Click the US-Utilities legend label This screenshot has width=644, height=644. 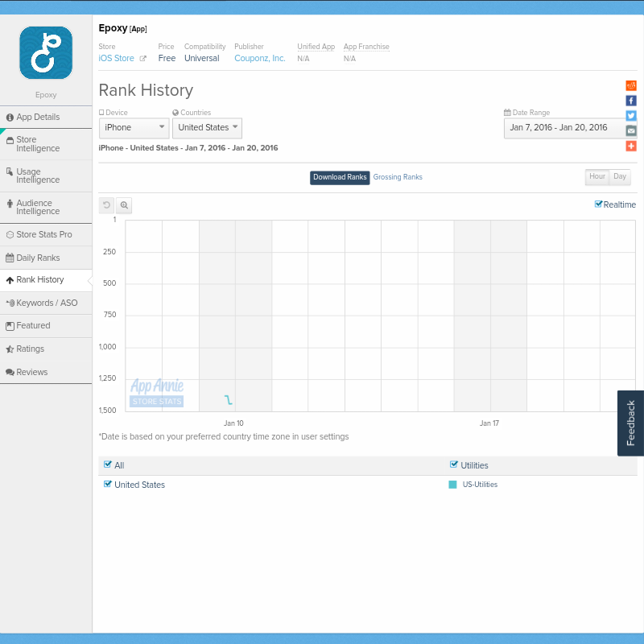(480, 485)
